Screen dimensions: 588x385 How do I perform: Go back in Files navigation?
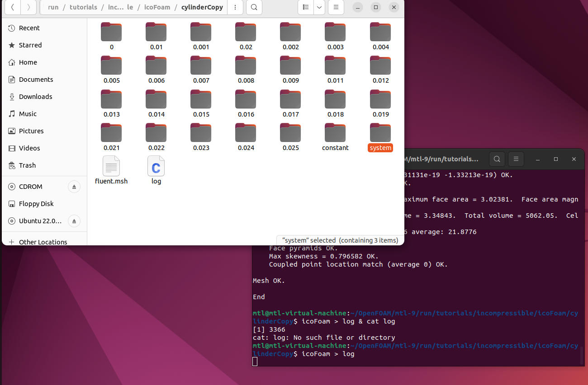(x=12, y=7)
